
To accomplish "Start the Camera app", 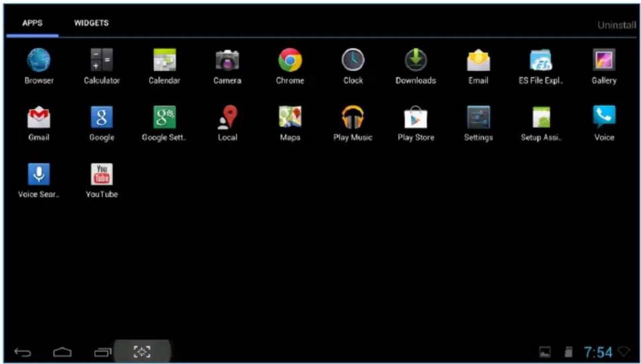I will click(227, 67).
